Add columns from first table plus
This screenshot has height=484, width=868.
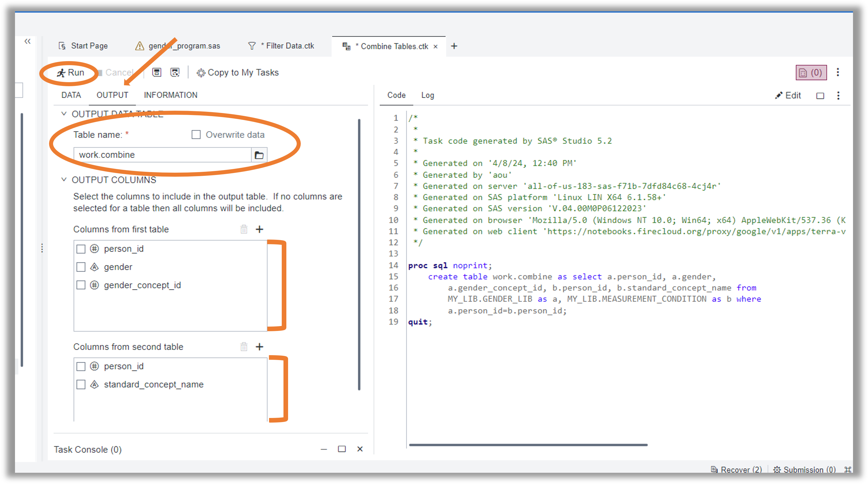260,229
